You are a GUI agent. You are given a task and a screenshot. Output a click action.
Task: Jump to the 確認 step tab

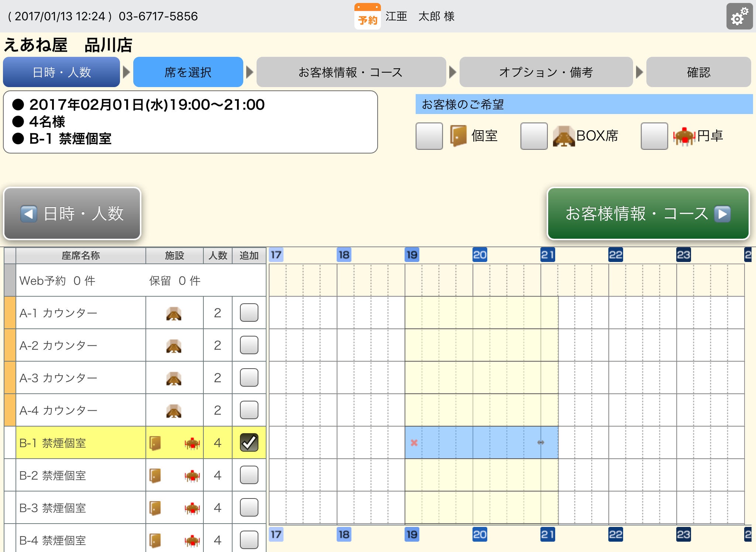pos(698,72)
